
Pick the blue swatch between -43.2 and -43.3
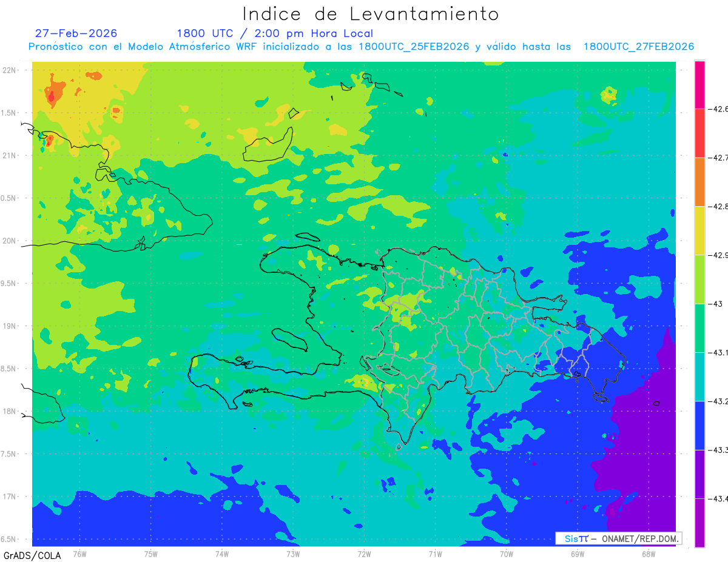point(699,426)
